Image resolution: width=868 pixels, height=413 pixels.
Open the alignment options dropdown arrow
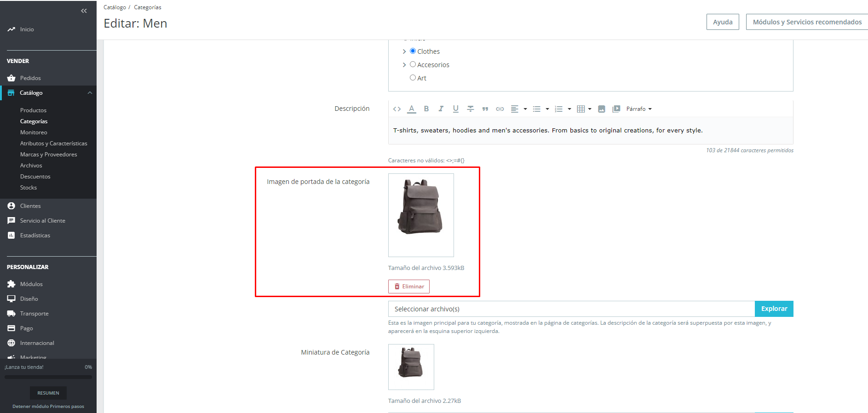[525, 109]
